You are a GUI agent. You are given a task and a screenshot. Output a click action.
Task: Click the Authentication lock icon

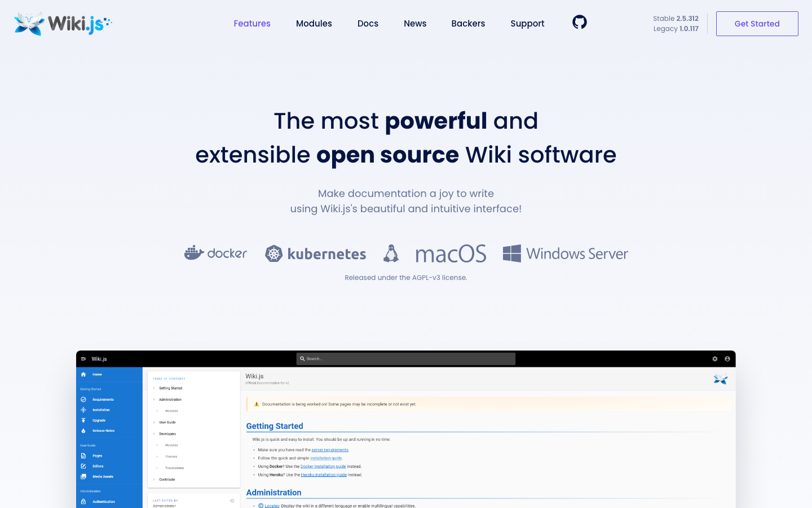coord(83,501)
